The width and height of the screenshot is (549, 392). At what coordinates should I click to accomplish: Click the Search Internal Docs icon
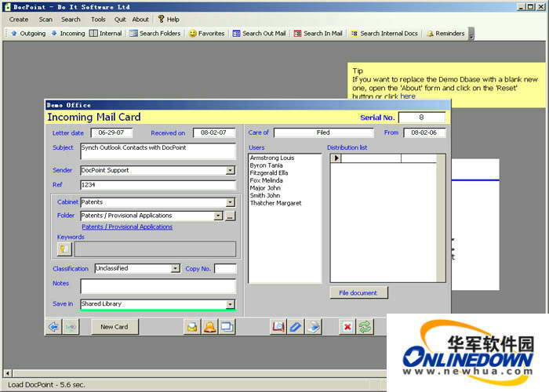point(354,33)
